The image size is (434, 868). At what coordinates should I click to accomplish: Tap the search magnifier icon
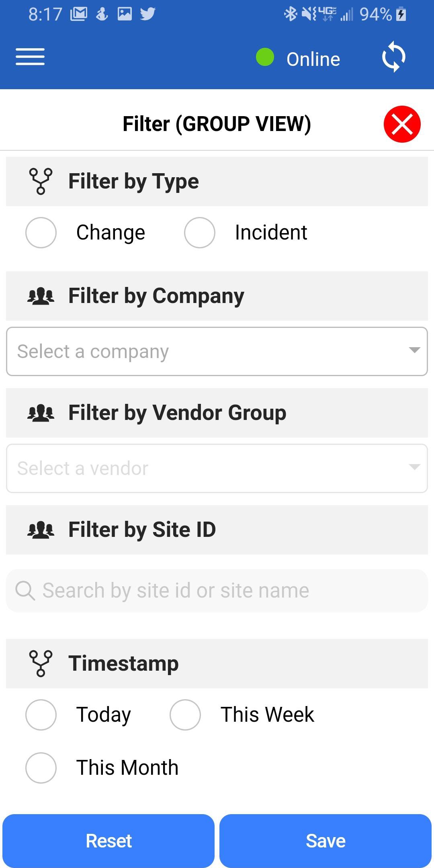point(25,591)
